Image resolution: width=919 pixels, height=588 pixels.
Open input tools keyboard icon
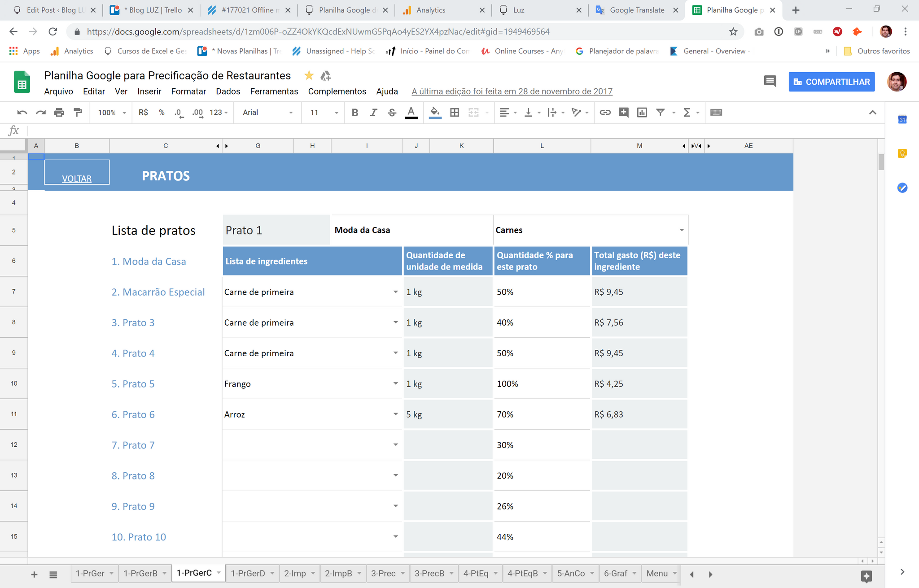tap(716, 113)
